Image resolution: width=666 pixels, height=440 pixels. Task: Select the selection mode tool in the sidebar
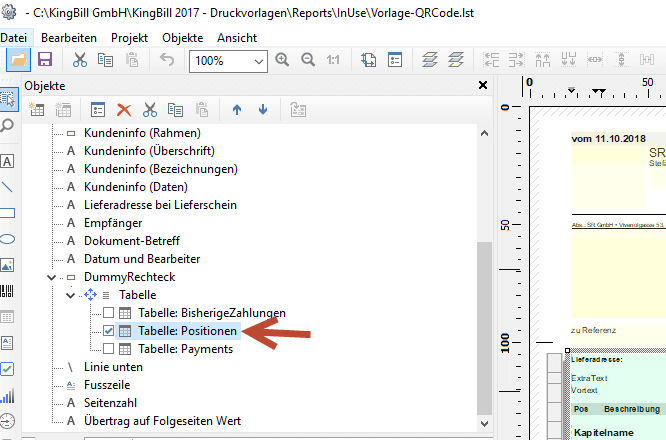point(8,99)
